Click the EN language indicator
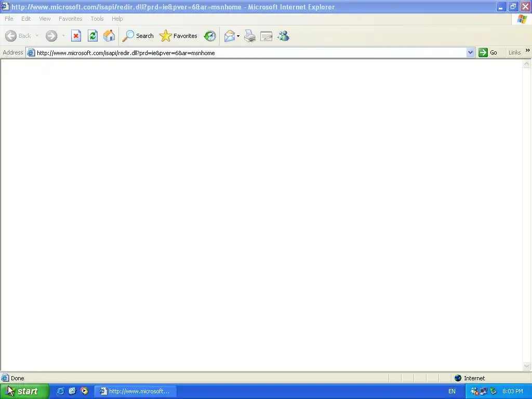532x399 pixels. (452, 391)
